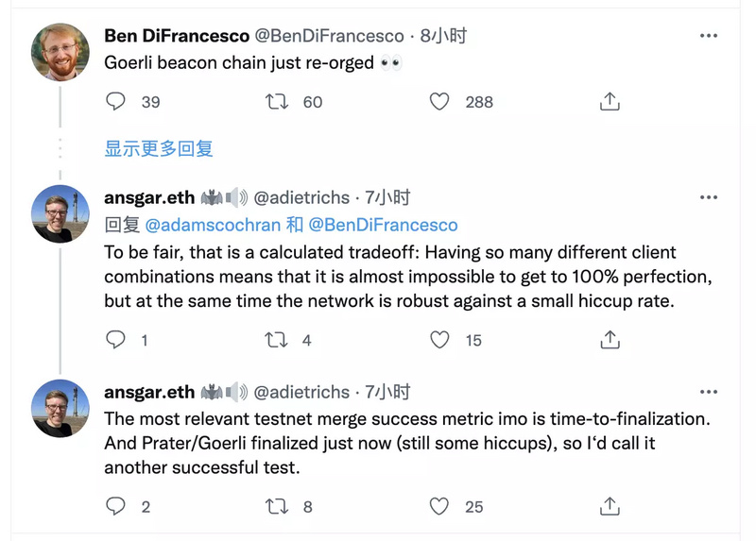756x541 pixels.
Task: Open more menu on ansgar.eth's tradeoff tweet
Action: tap(709, 198)
